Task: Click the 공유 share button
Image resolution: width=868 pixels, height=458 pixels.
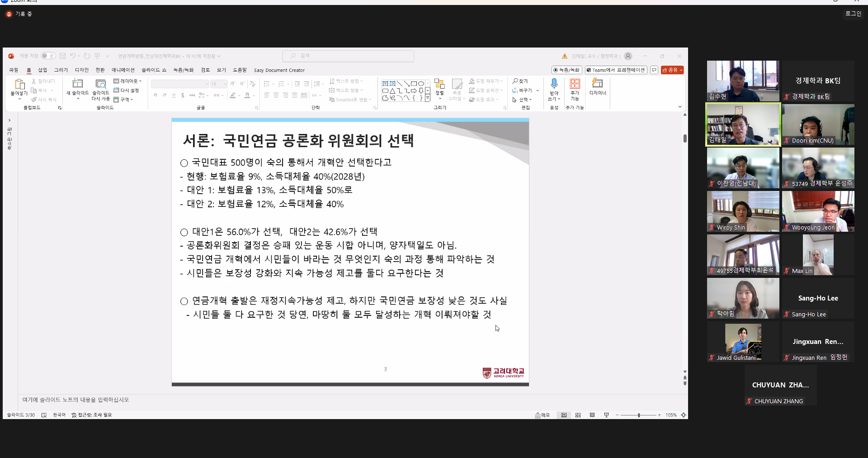Action: coord(672,70)
